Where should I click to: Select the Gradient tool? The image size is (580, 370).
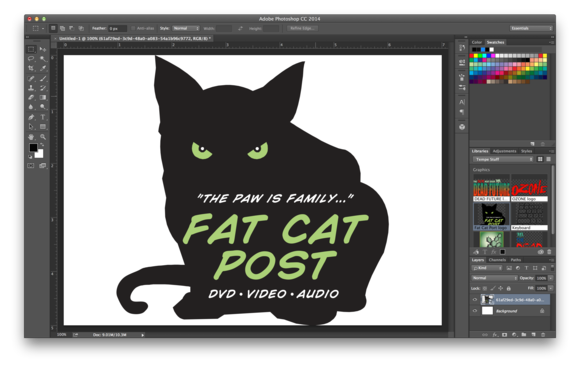pos(43,98)
